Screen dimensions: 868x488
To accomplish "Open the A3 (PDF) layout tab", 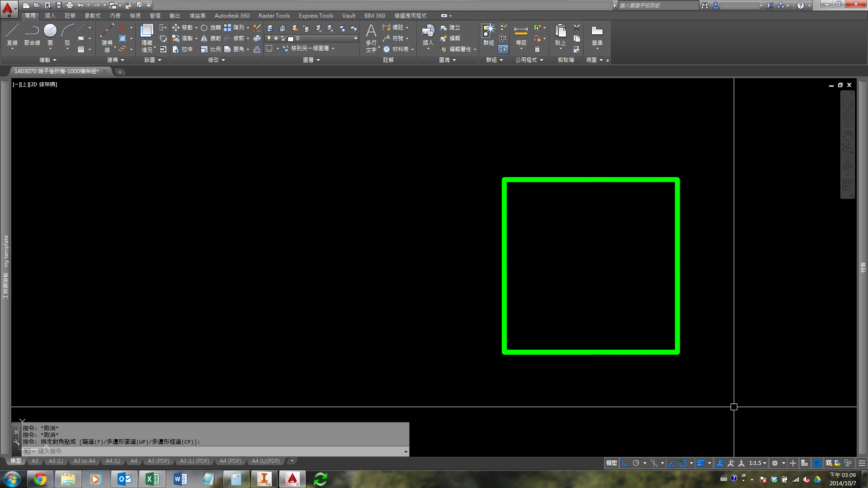I will [x=158, y=461].
